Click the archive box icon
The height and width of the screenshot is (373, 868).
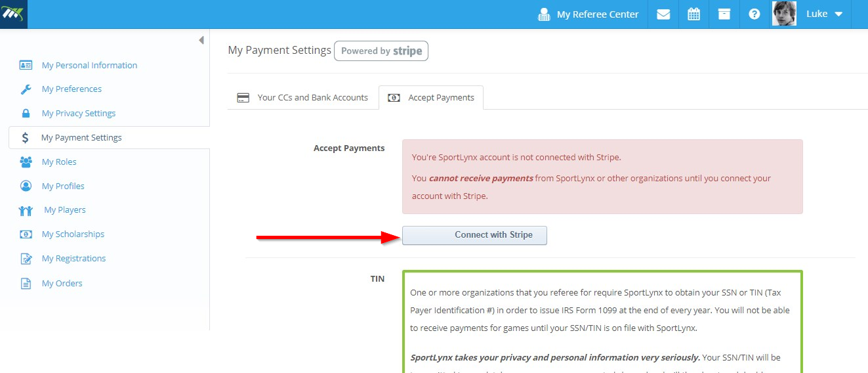click(724, 14)
